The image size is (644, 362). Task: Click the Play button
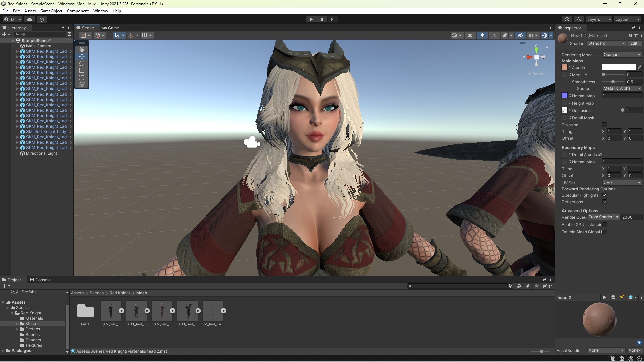pos(311,19)
